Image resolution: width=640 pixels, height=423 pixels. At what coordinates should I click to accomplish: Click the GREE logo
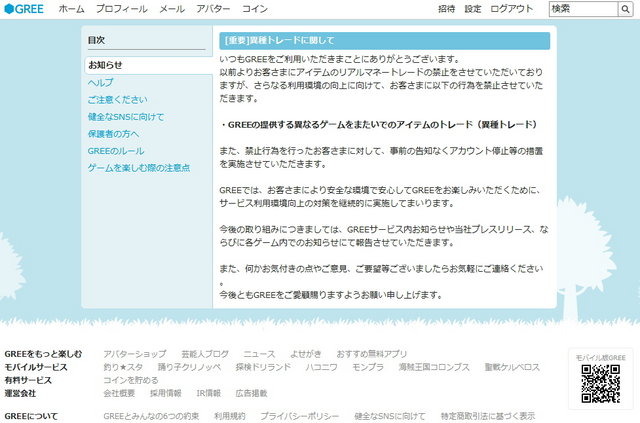click(x=24, y=9)
